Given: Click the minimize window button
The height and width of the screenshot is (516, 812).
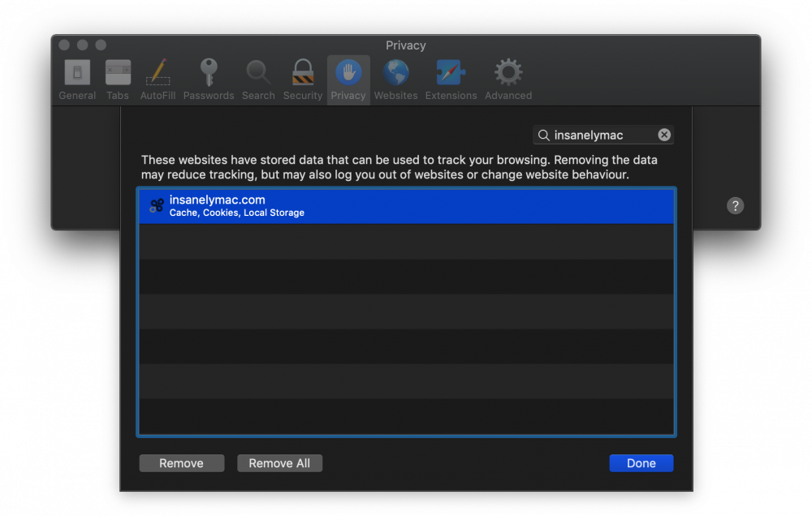Looking at the screenshot, I should [82, 45].
